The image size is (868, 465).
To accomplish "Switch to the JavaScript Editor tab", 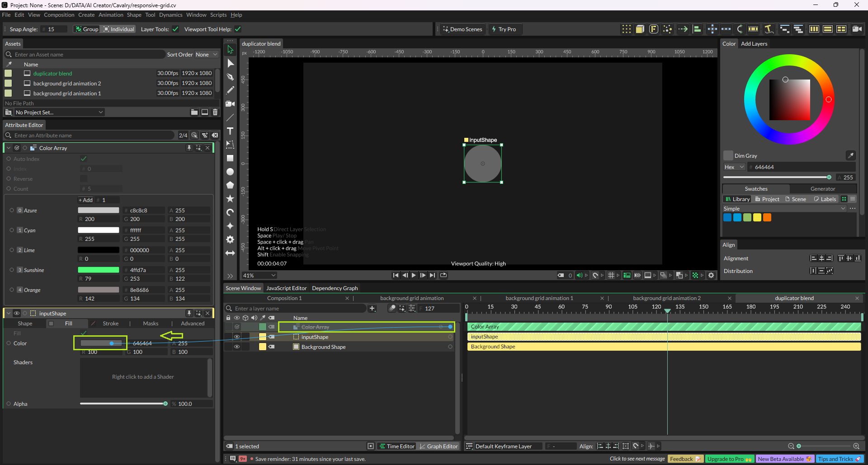I will click(x=286, y=288).
